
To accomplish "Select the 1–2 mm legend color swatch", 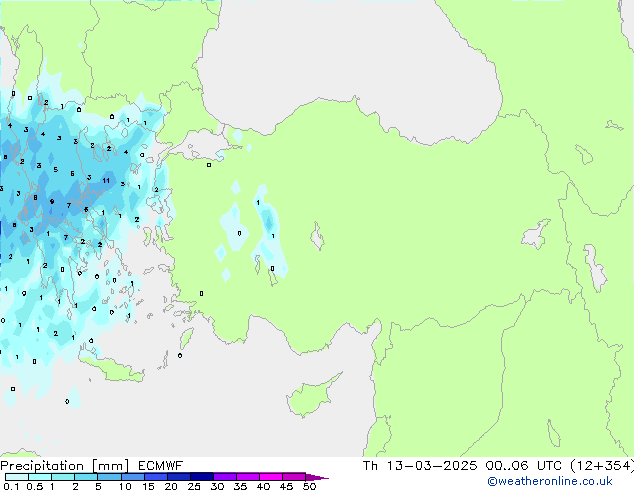I will pos(63,477).
